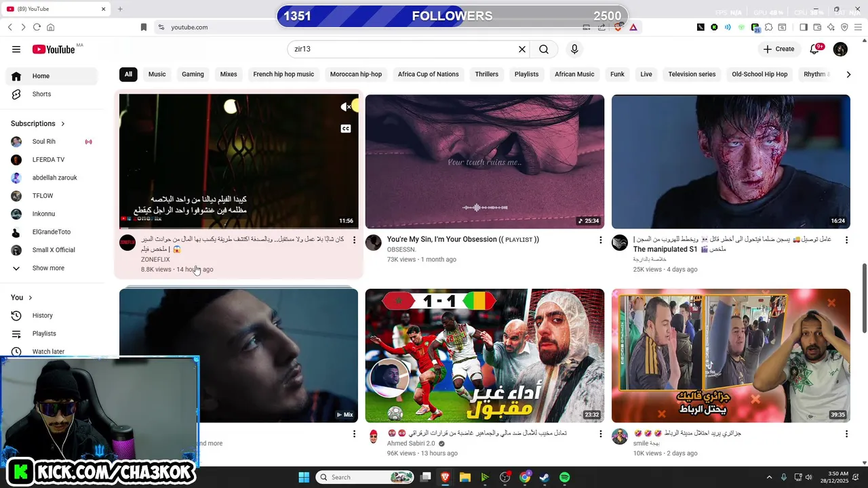Toggle the browser sidebar panel

804,27
